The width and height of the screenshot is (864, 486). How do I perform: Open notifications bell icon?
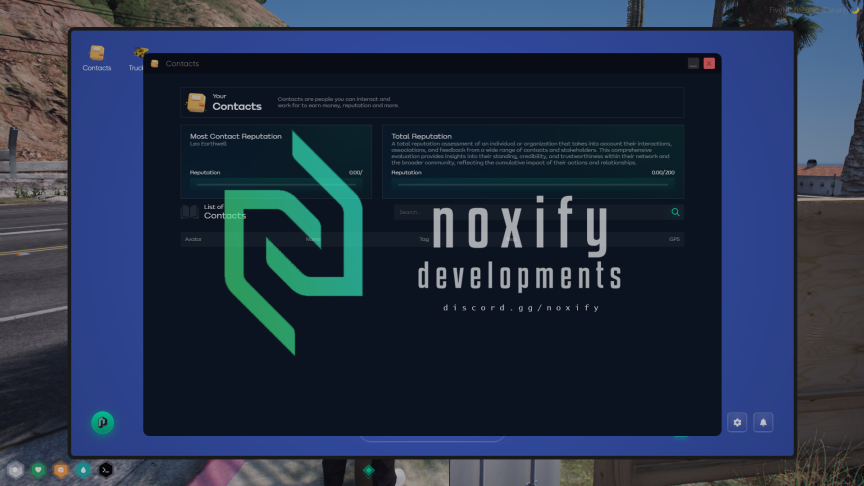click(763, 423)
